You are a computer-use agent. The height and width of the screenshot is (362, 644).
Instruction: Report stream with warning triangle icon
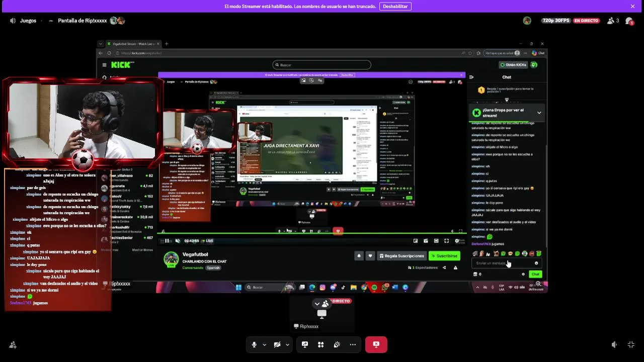point(455,268)
